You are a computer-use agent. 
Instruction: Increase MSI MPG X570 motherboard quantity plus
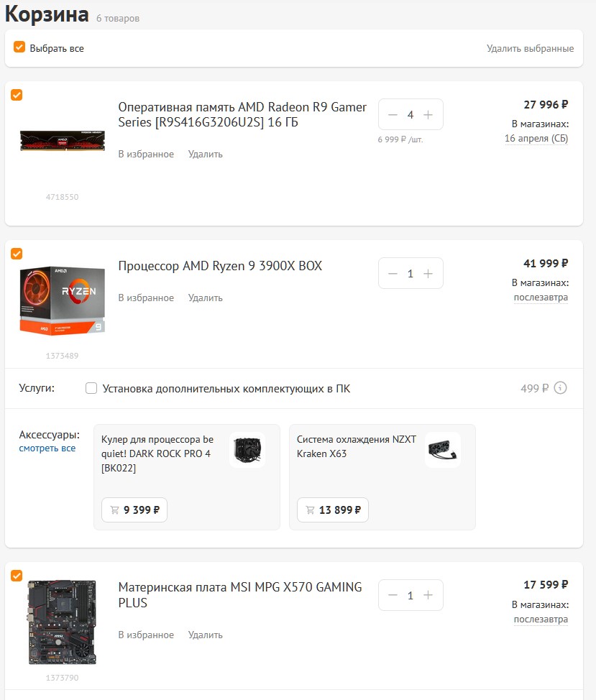pos(428,595)
